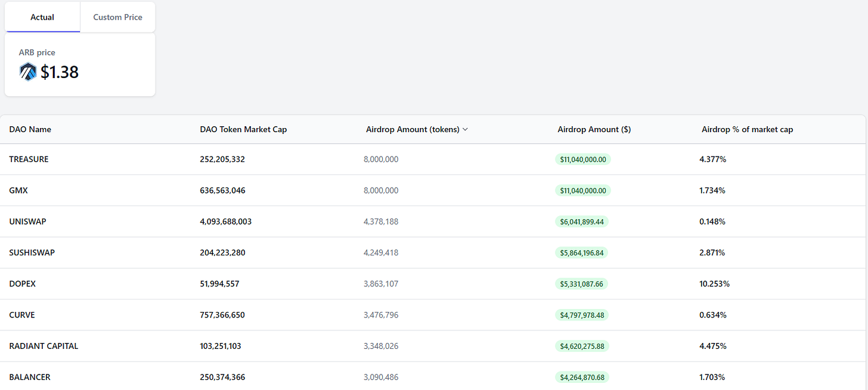868x390 pixels.
Task: Click the $5,331,087.66 DOPEX airdrop badge
Action: (x=581, y=284)
